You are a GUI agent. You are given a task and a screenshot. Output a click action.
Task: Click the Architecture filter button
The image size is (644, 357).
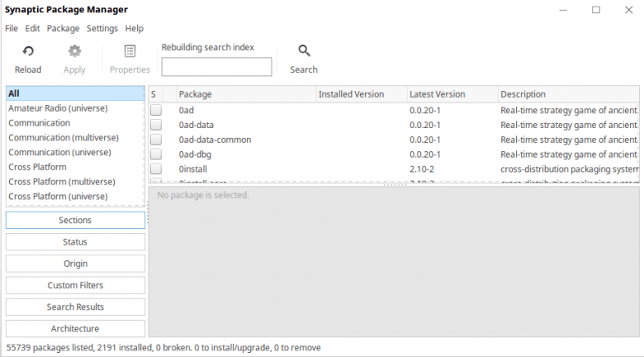pos(75,328)
